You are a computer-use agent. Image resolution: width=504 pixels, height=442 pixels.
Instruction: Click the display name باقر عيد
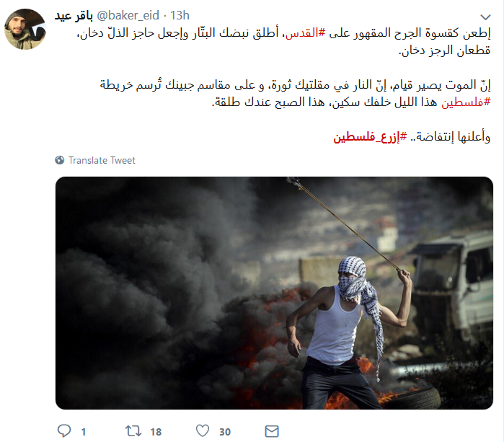[x=74, y=15]
